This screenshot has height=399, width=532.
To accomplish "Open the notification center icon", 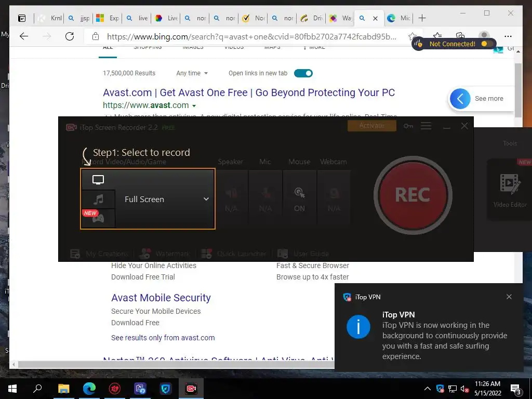I will click(x=516, y=389).
